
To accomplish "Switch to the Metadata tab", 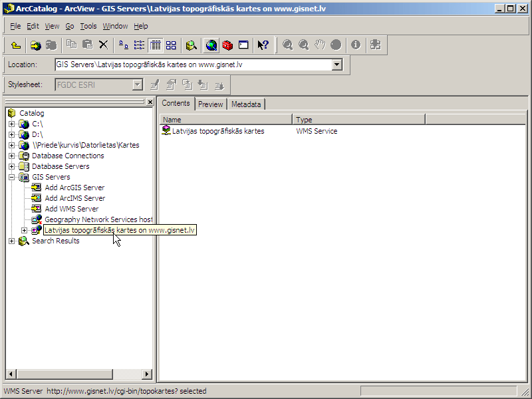I will pos(246,104).
